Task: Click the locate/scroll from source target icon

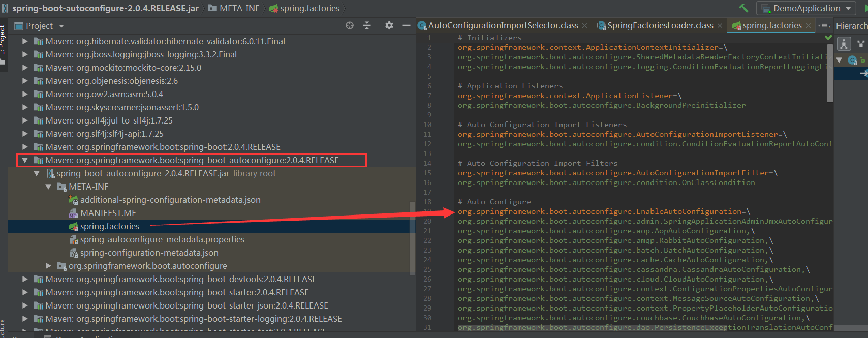Action: click(x=350, y=25)
